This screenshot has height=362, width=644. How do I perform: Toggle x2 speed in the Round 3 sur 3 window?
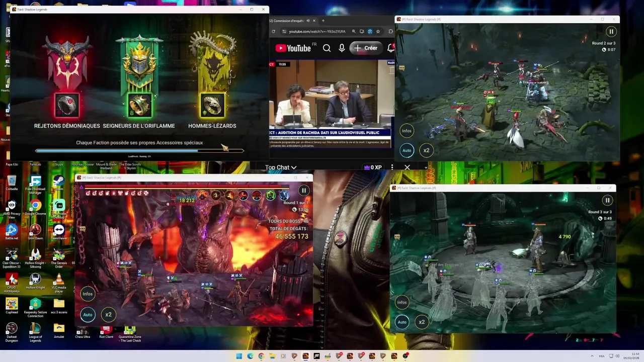[422, 322]
